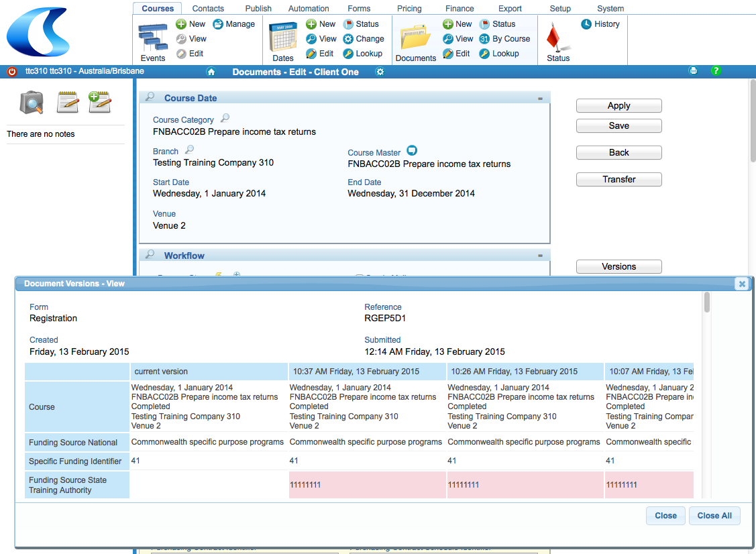Click the print icon in blue bar
This screenshot has width=756, height=554.
(x=694, y=71)
